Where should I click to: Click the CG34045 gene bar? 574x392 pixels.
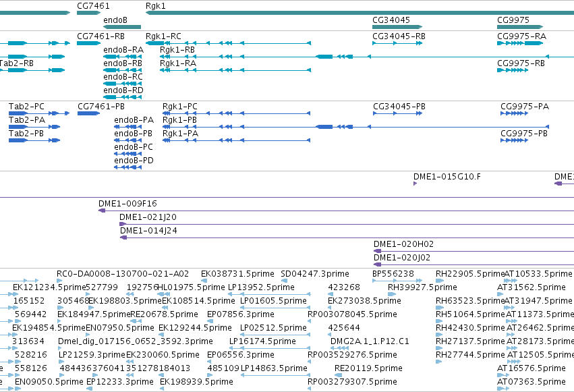point(397,27)
